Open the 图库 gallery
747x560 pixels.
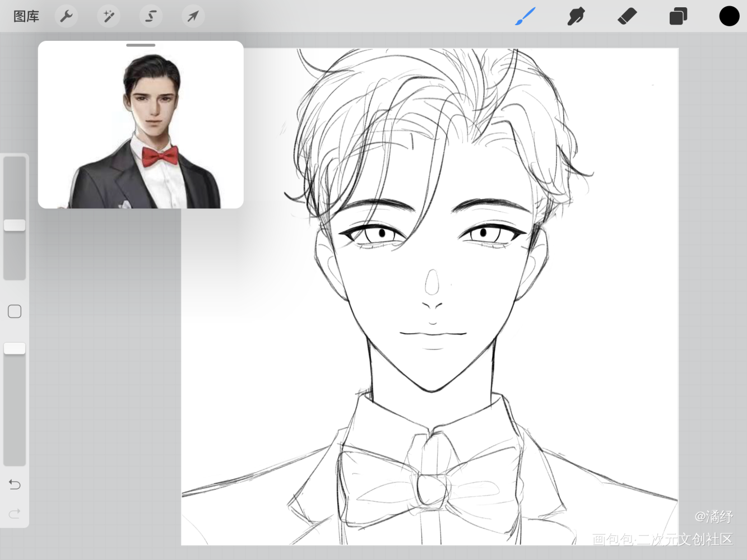[26, 16]
